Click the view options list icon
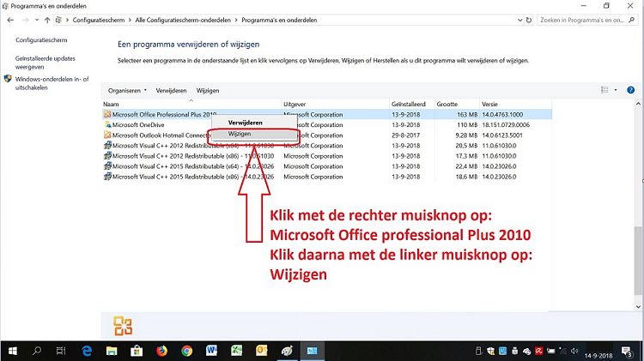This screenshot has height=361, width=644. (x=605, y=90)
